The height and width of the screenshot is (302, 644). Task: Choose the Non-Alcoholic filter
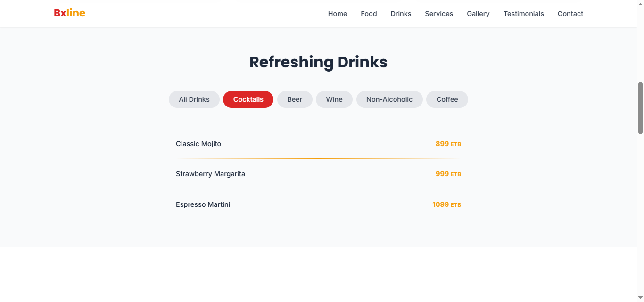(x=389, y=99)
